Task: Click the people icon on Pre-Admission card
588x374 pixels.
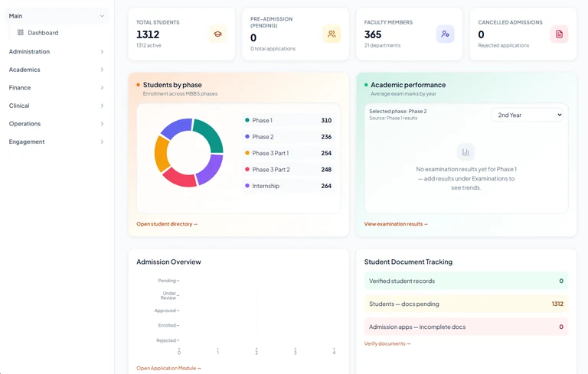Action: pyautogui.click(x=332, y=34)
